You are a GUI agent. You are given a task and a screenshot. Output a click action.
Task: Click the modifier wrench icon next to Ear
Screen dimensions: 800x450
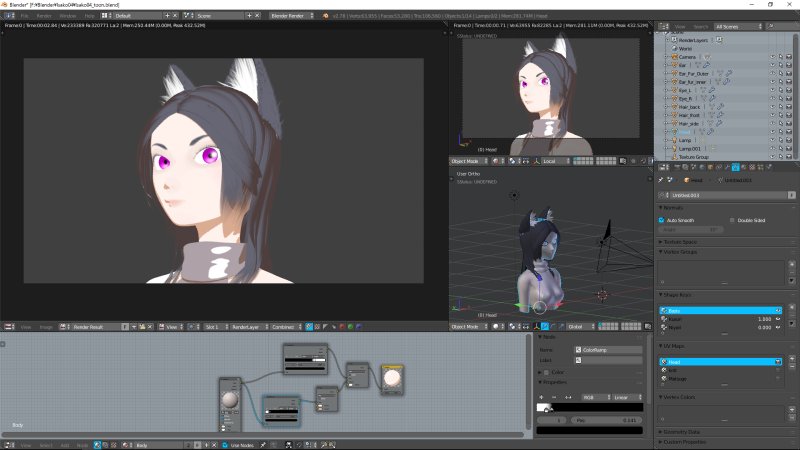706,65
